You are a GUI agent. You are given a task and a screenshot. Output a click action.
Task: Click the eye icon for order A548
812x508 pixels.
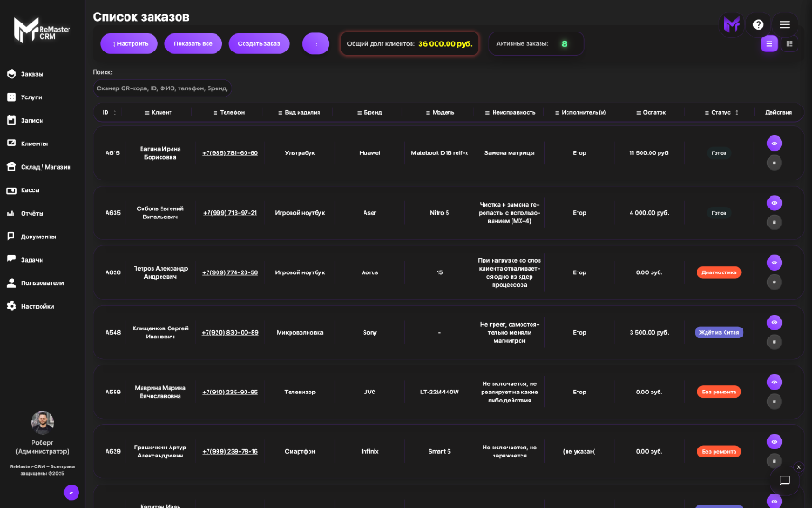tap(774, 322)
